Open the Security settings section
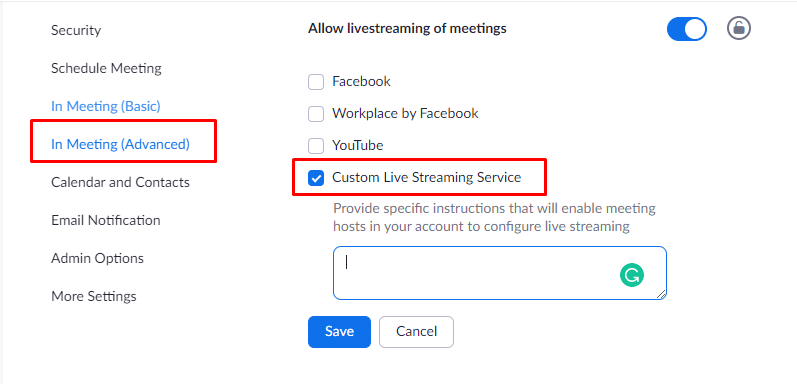 click(x=76, y=31)
